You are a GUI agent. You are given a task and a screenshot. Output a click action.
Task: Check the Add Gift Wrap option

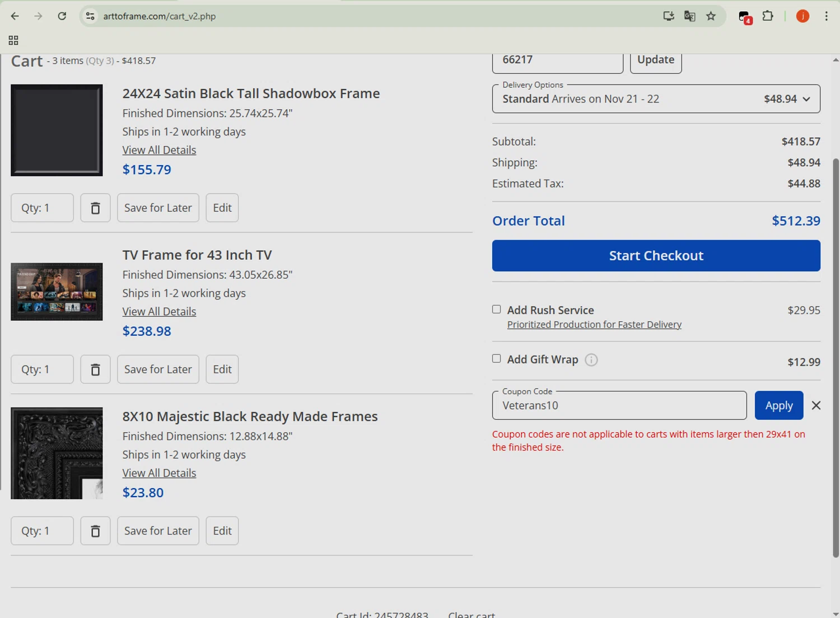click(x=497, y=359)
